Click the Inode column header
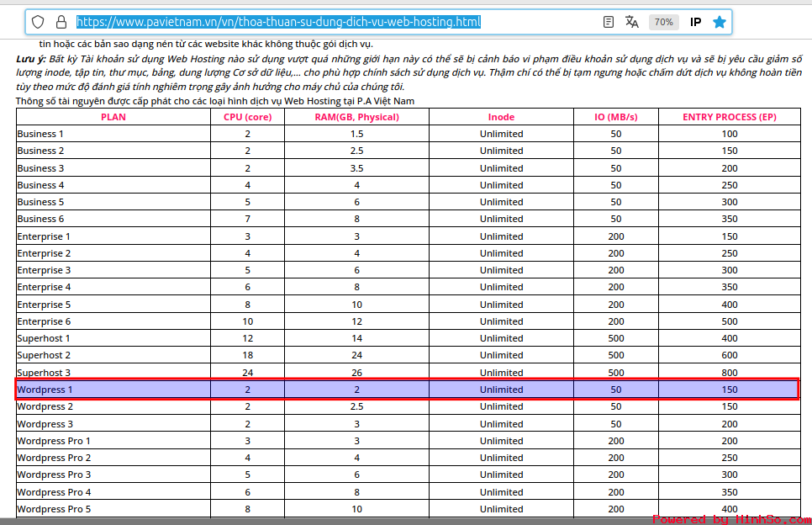The image size is (812, 525). tap(501, 117)
